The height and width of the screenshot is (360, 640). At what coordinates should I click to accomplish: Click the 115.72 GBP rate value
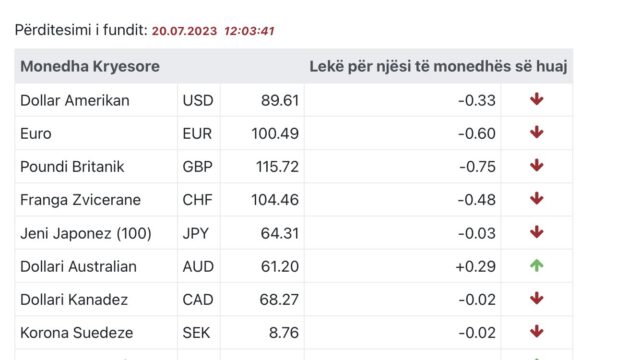(x=278, y=167)
